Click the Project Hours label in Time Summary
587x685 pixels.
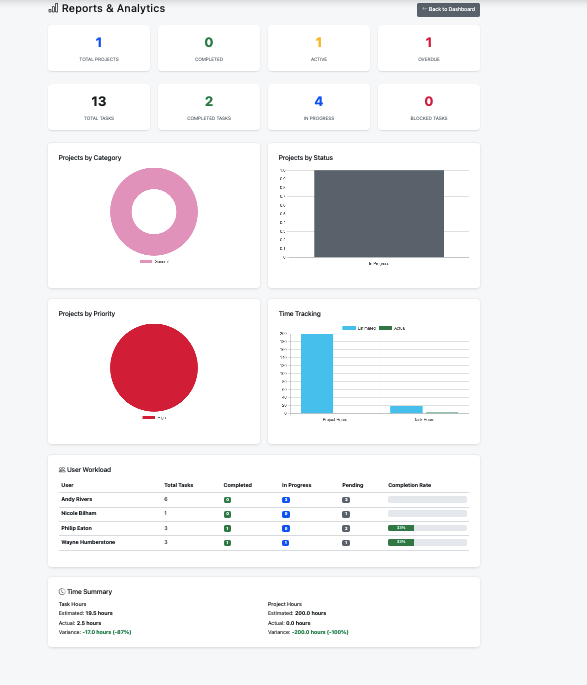285,604
